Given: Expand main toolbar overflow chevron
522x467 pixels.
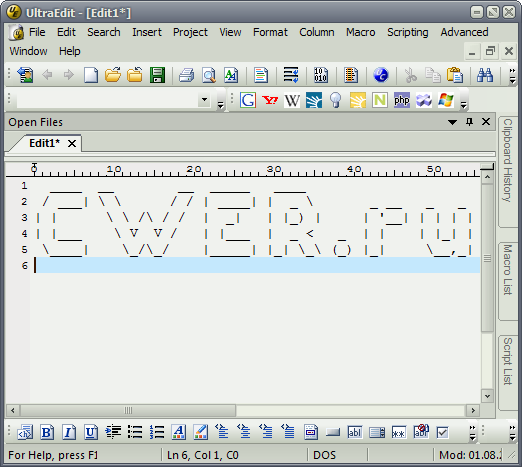Looking at the screenshot, I should tap(512, 76).
